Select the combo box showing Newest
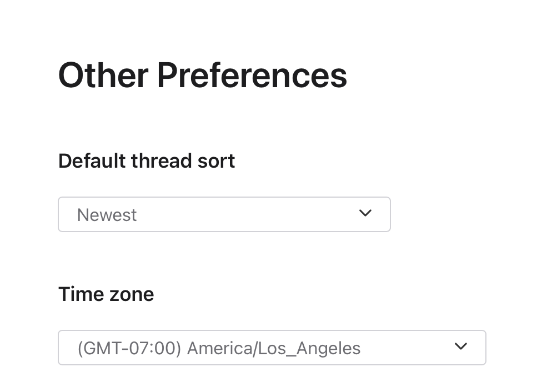 pos(224,214)
